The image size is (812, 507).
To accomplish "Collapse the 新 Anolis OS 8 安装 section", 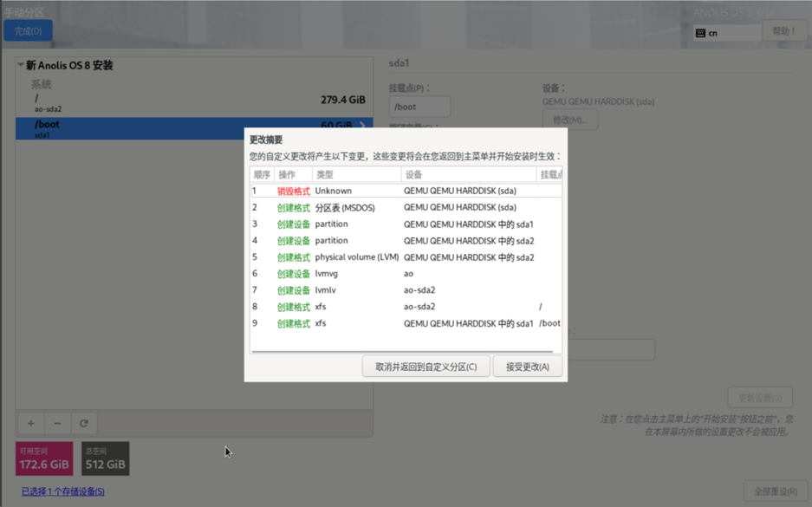I will pyautogui.click(x=23, y=65).
